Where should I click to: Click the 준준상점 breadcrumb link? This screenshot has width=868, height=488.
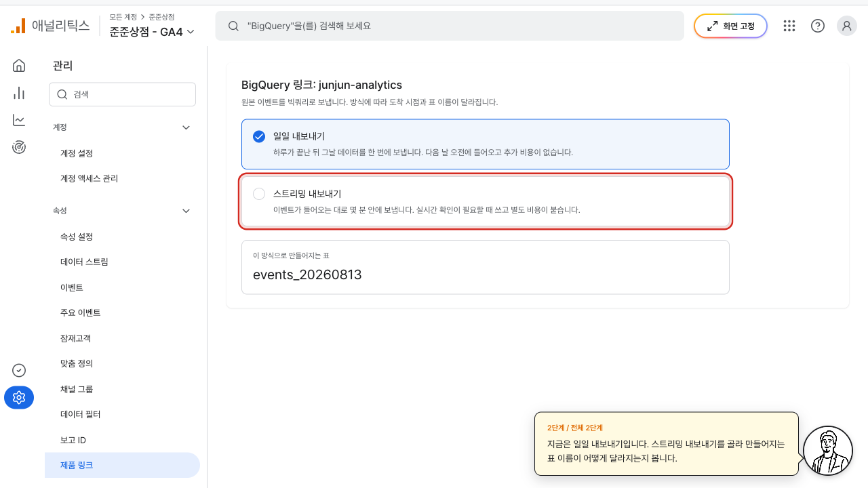pos(161,17)
